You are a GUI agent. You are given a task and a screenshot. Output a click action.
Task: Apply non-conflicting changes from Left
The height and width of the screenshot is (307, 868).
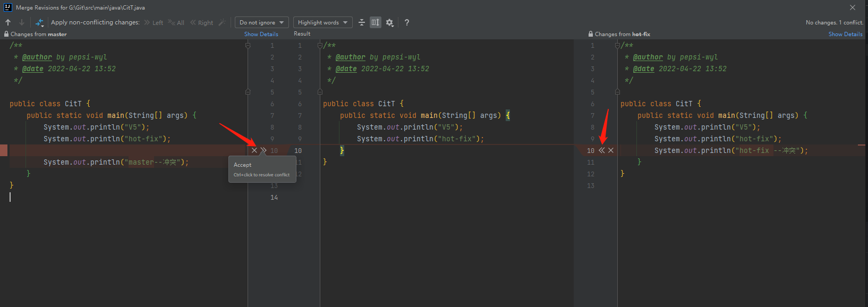click(x=154, y=22)
